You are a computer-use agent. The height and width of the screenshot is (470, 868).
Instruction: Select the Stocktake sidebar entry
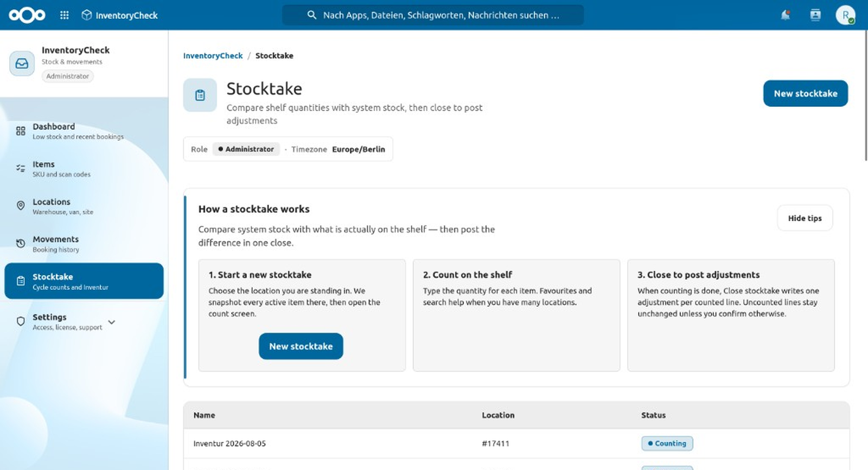point(84,281)
